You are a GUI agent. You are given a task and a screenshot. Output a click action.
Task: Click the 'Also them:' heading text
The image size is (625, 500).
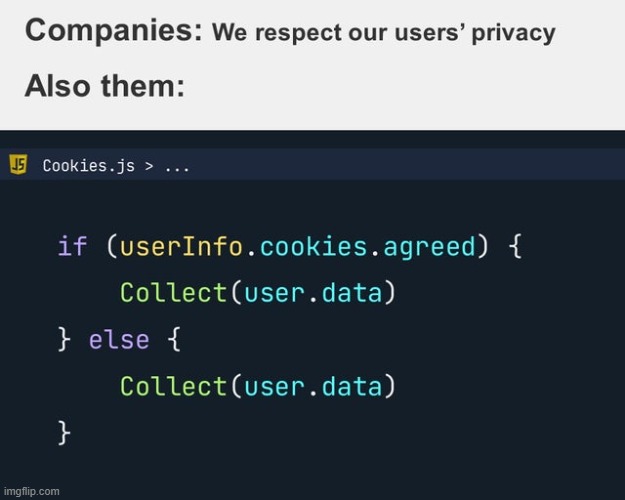coord(105,86)
